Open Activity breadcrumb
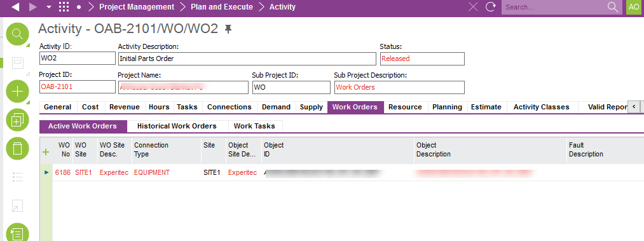 click(x=282, y=7)
